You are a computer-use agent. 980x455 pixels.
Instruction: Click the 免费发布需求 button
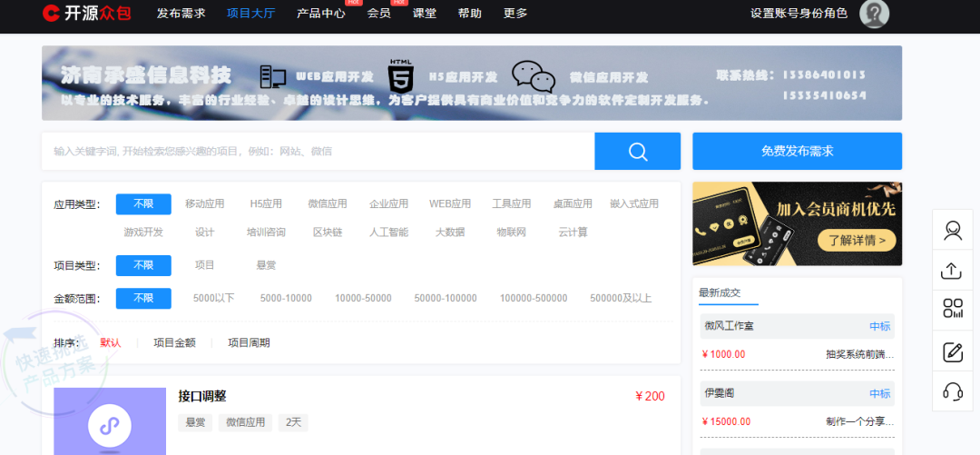click(x=797, y=151)
